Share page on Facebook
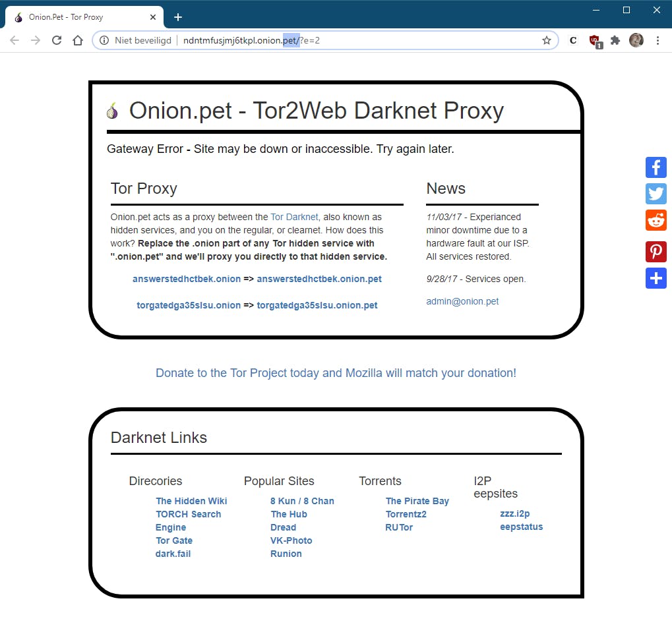The image size is (672, 638). pos(656,167)
